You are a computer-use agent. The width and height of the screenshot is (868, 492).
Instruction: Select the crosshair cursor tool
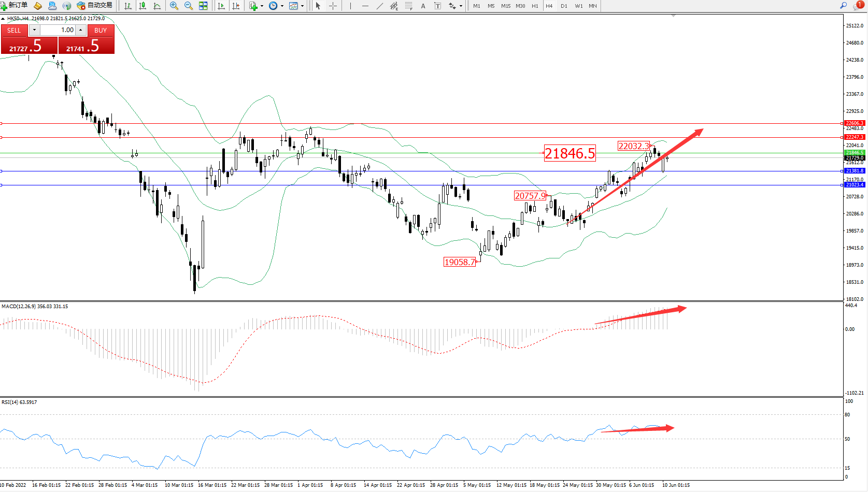tap(333, 6)
